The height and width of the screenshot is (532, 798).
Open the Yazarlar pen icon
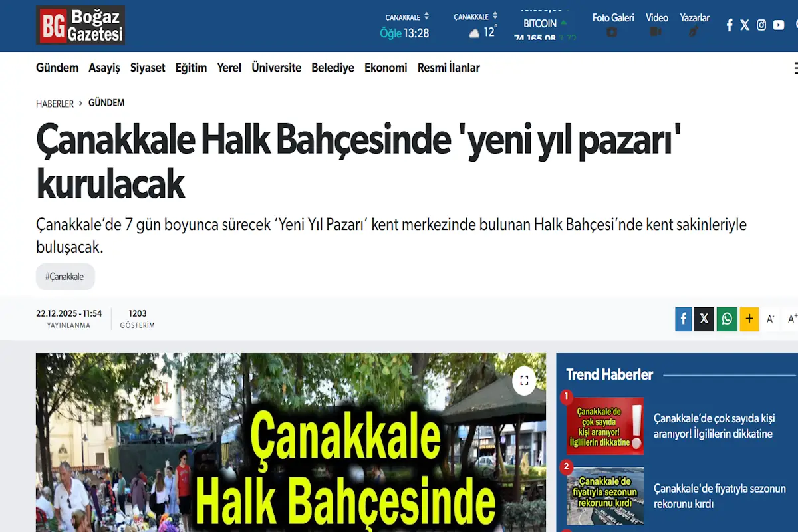point(694,32)
